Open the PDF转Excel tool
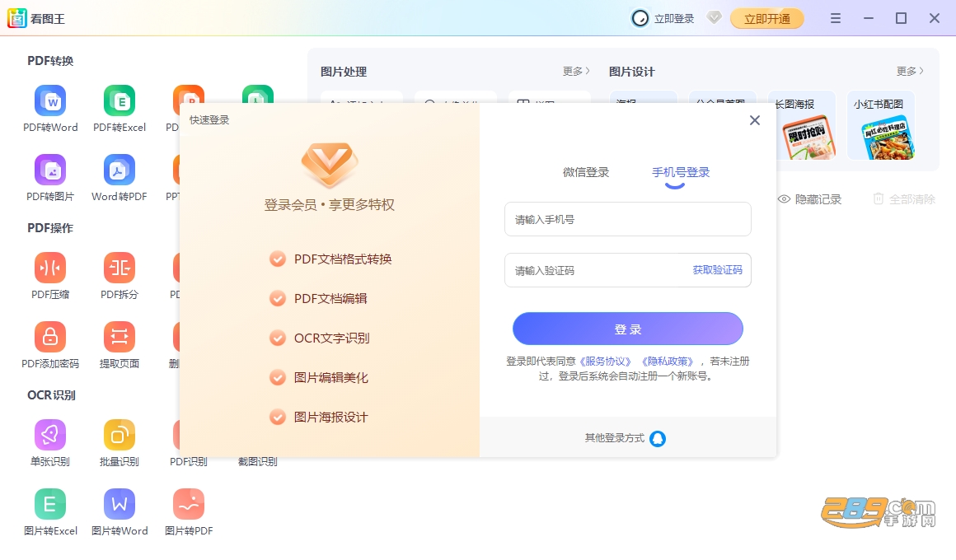The height and width of the screenshot is (560, 956). click(x=119, y=109)
